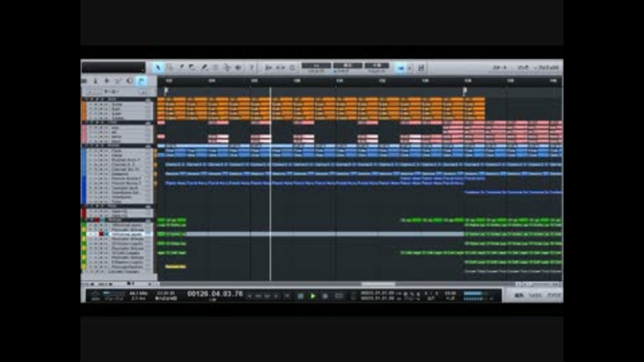Click the square loop icon after the arrows

coord(292,68)
